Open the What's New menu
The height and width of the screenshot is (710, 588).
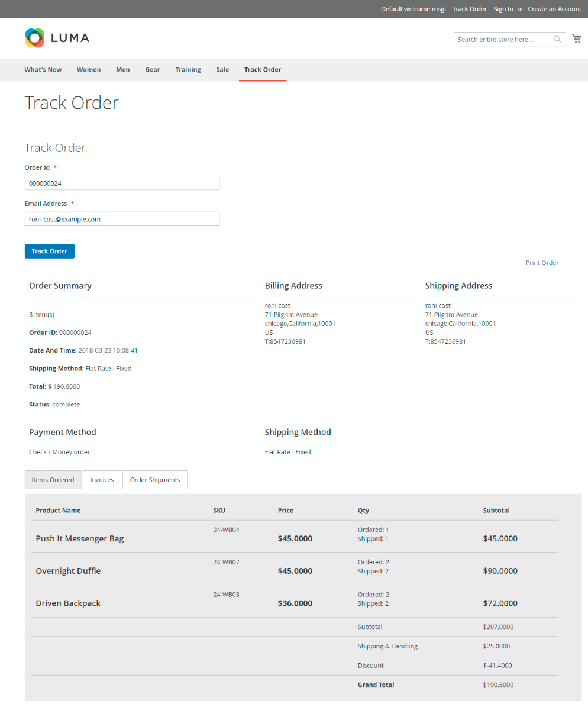(x=43, y=70)
